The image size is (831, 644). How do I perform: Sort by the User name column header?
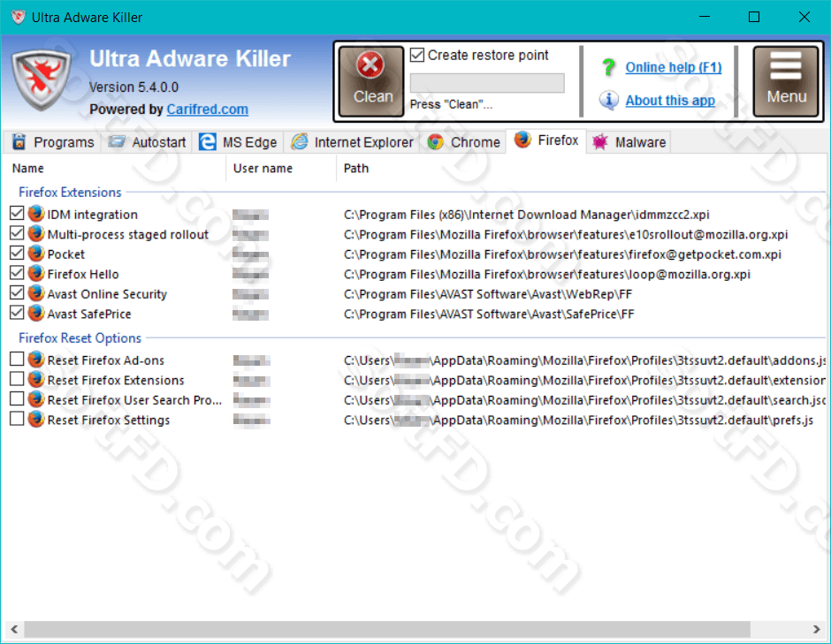[x=281, y=169]
